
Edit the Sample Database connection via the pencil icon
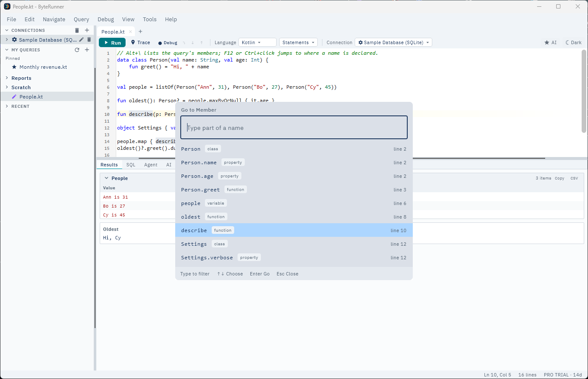(81, 39)
